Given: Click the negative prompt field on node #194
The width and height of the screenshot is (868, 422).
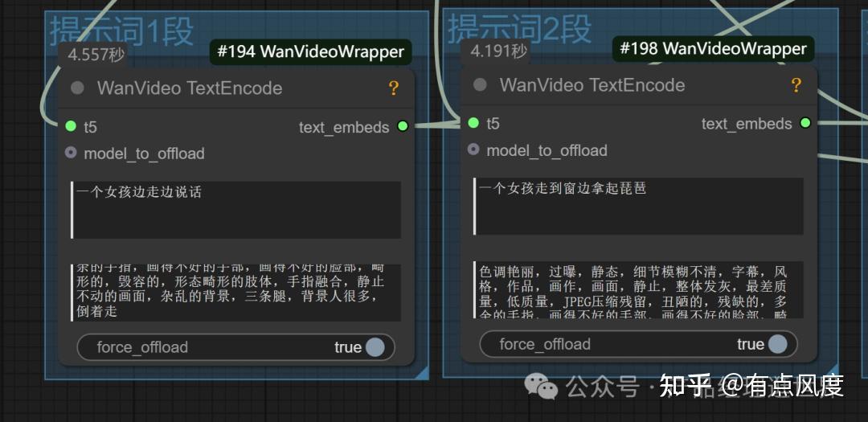Looking at the screenshot, I should coord(235,293).
